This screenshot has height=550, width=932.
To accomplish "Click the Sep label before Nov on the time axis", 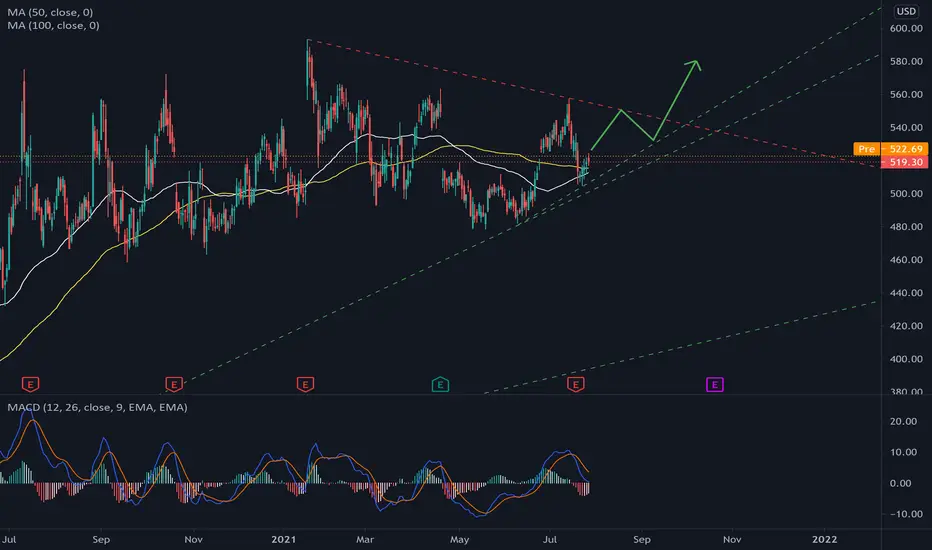I will point(101,539).
